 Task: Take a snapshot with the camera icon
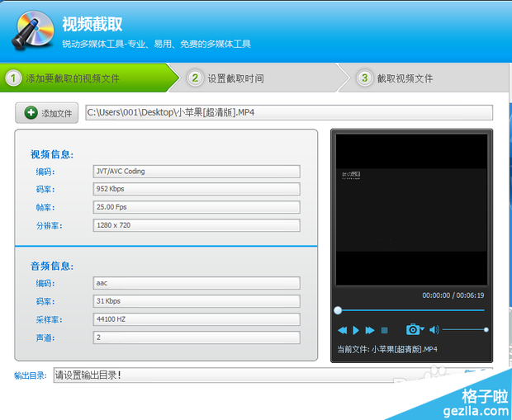coord(413,329)
